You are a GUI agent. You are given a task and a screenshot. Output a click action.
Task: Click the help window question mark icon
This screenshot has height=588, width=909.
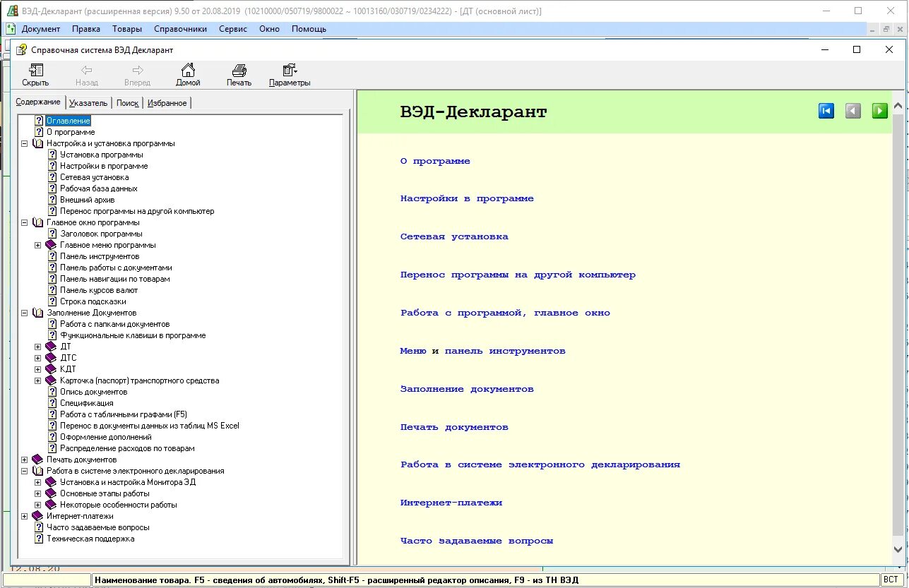22,49
